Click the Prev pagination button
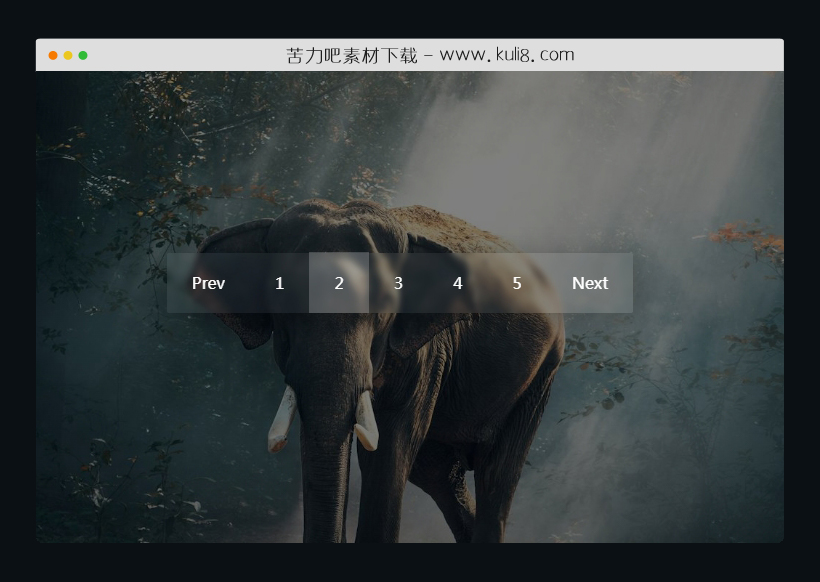The width and height of the screenshot is (820, 582). pos(208,283)
